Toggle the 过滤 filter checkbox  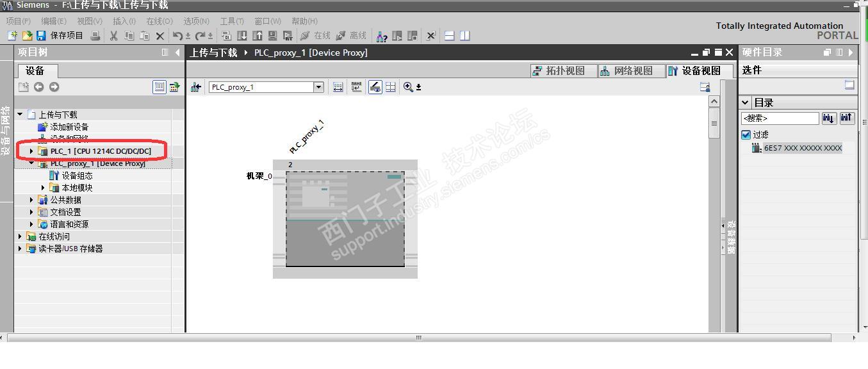[746, 135]
